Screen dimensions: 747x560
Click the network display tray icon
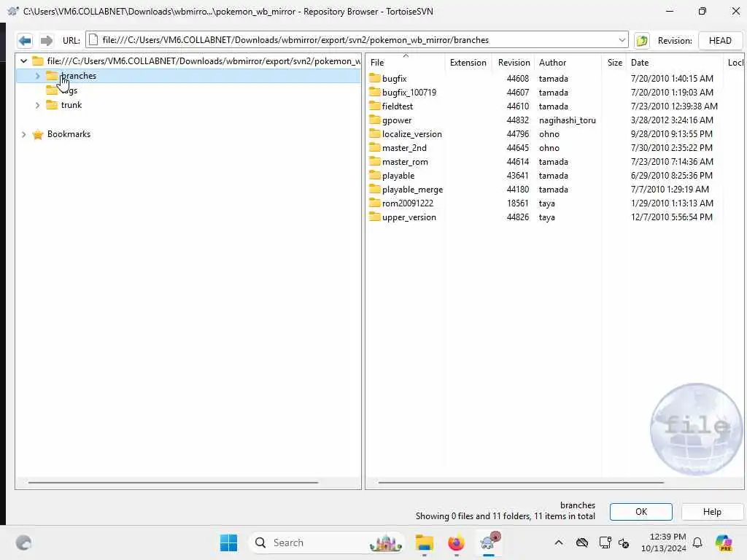pos(605,542)
